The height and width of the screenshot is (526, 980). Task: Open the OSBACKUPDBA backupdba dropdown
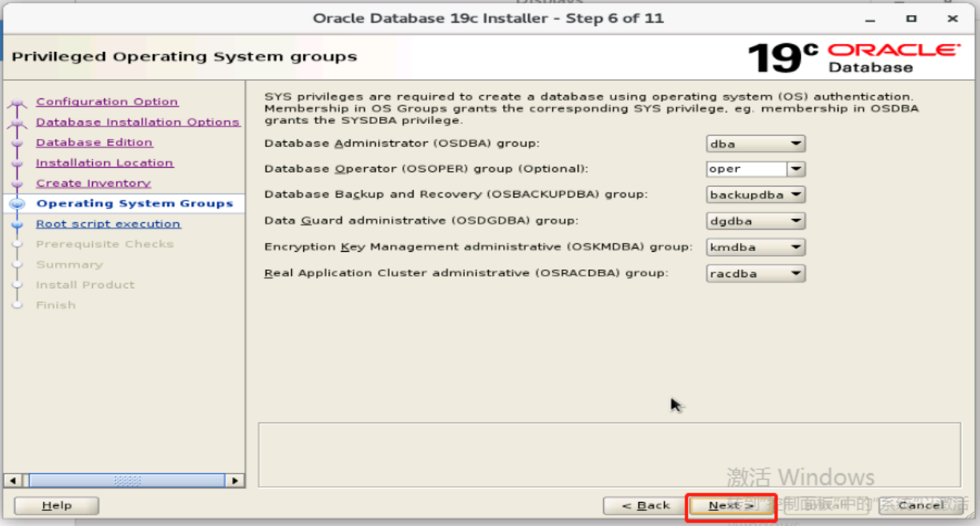click(x=756, y=195)
